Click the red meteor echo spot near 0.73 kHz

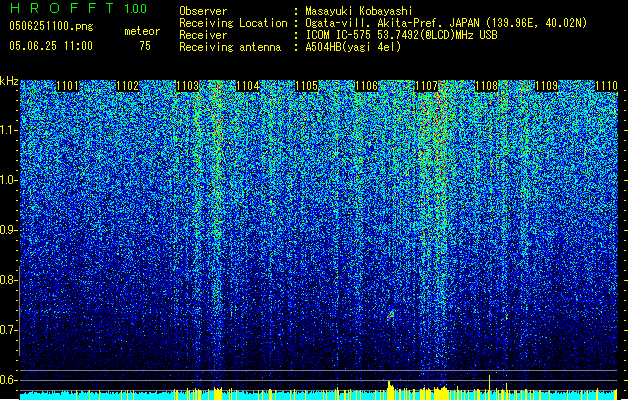(390, 316)
